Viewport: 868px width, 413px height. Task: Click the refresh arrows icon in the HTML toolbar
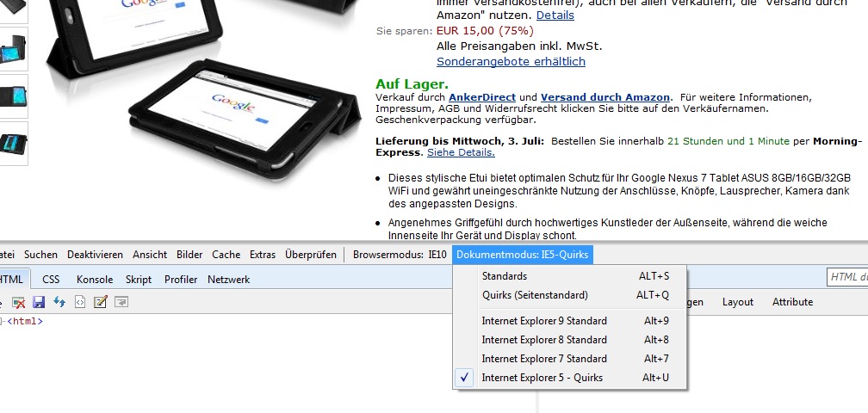pyautogui.click(x=59, y=302)
